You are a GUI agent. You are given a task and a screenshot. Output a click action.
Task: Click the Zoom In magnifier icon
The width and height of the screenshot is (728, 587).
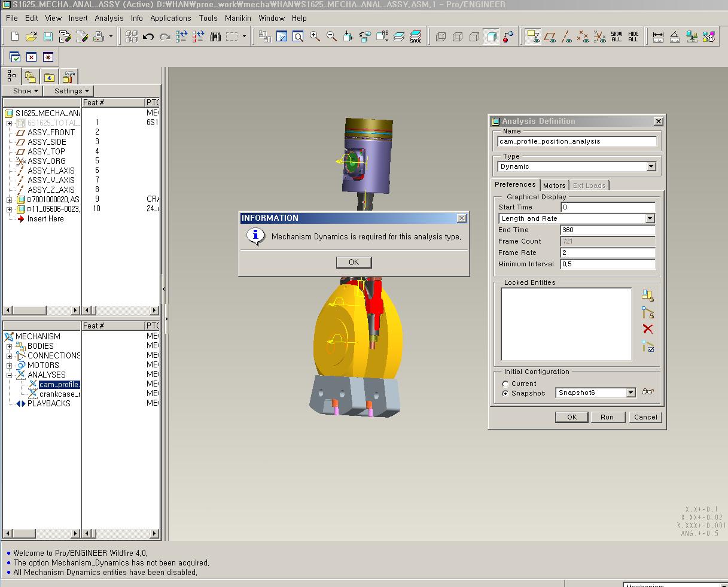[x=315, y=37]
